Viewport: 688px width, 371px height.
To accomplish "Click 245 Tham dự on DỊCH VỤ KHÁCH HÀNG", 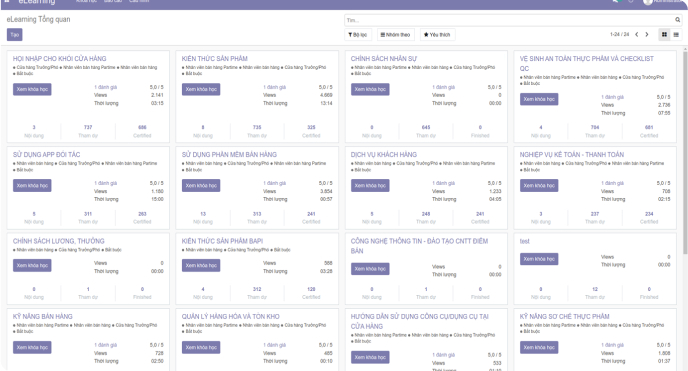I will pyautogui.click(x=426, y=218).
